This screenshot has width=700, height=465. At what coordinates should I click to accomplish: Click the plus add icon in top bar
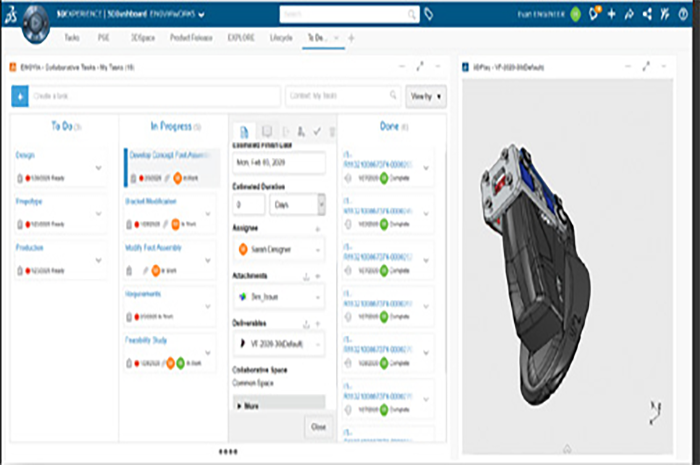point(611,15)
